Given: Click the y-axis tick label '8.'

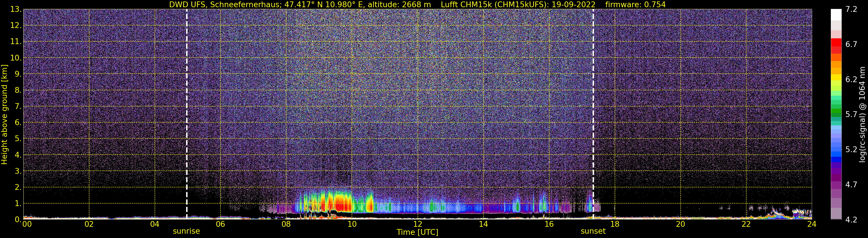Looking at the screenshot, I should coord(18,90).
